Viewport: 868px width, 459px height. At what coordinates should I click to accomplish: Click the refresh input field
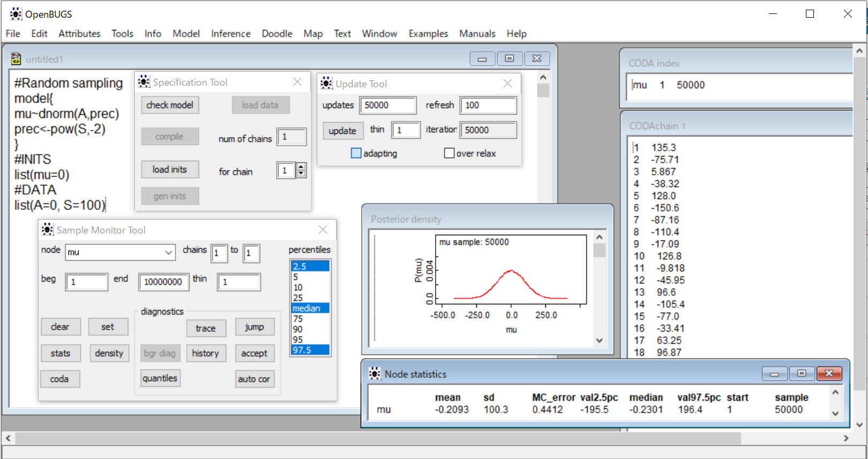[x=489, y=105]
